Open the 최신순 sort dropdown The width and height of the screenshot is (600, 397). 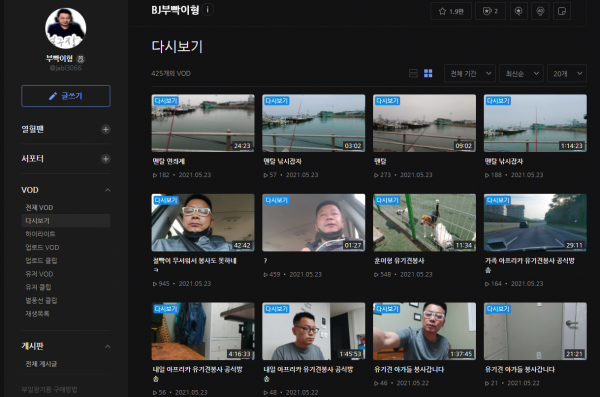[522, 73]
